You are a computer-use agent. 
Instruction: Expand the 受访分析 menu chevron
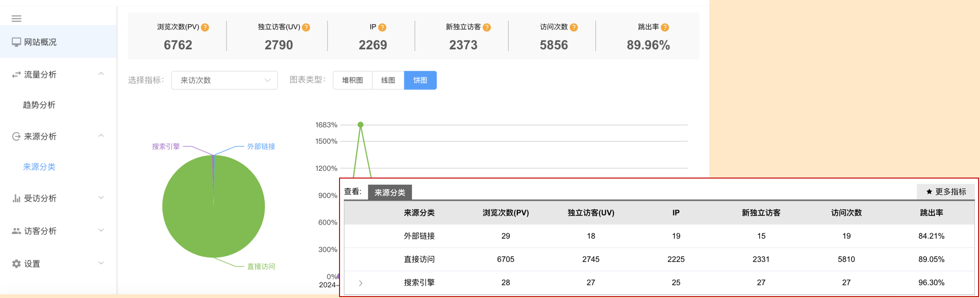[x=101, y=198]
